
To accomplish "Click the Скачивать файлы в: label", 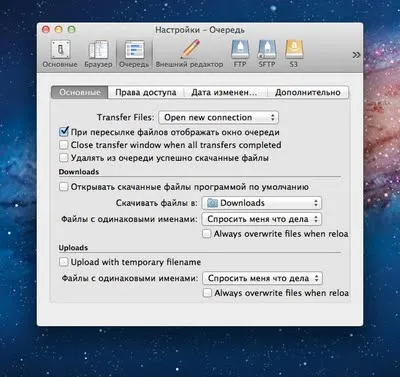I will (x=157, y=203).
